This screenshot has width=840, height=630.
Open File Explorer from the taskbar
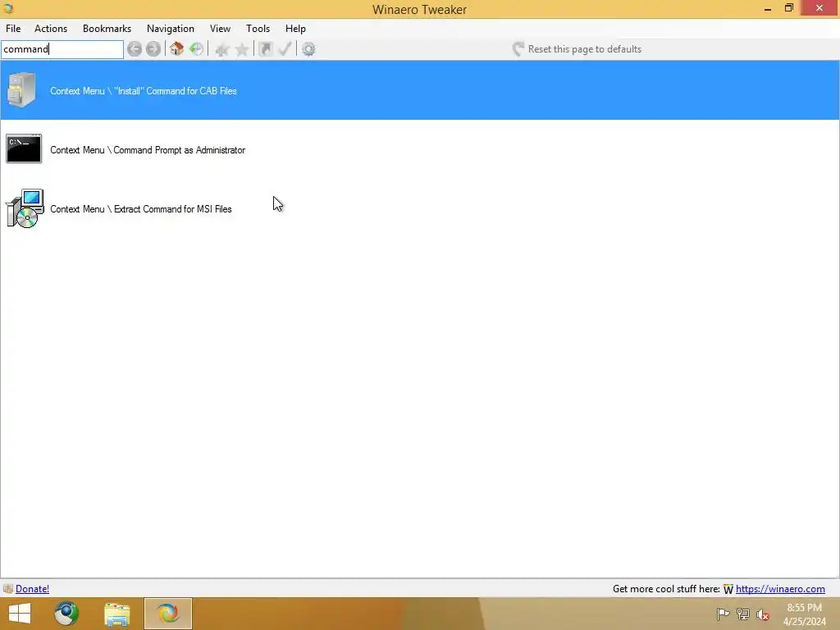tap(116, 614)
